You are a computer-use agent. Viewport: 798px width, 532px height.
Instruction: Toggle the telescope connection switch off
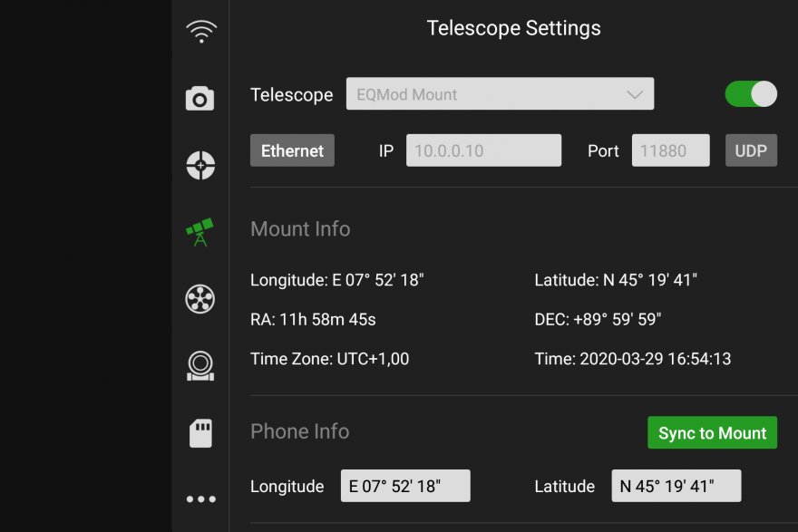point(751,94)
